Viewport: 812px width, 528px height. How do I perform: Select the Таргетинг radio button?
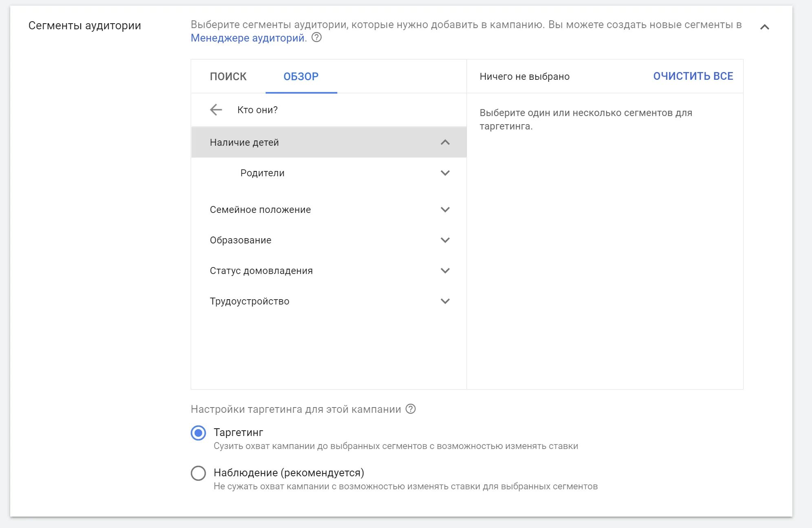[198, 433]
